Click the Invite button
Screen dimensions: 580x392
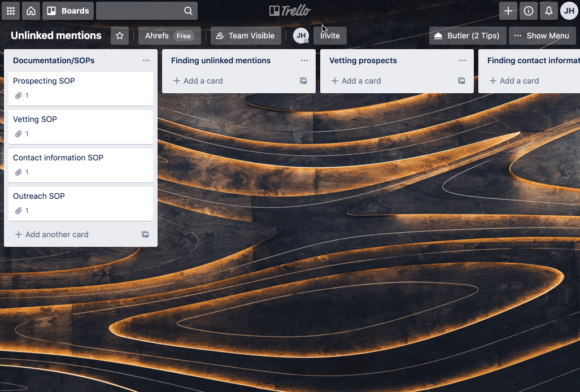330,35
